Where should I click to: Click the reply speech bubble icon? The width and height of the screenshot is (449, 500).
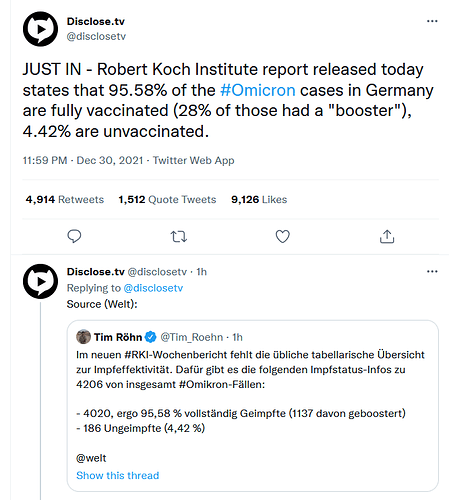coord(74,236)
